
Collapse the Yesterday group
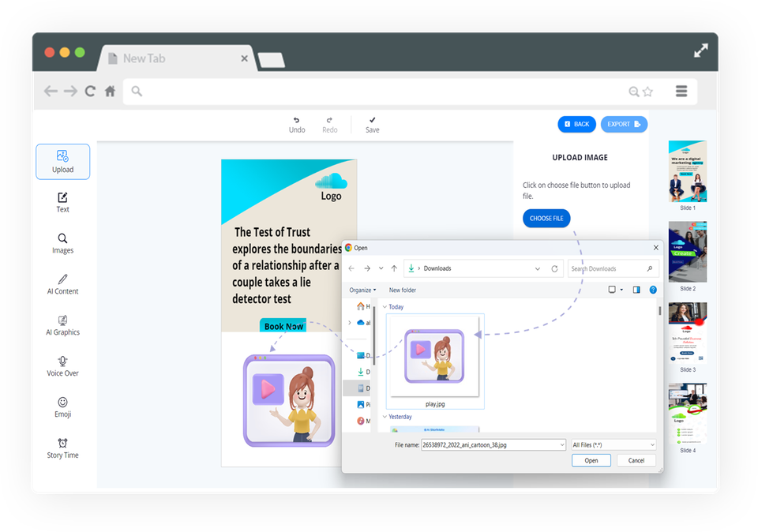[385, 417]
